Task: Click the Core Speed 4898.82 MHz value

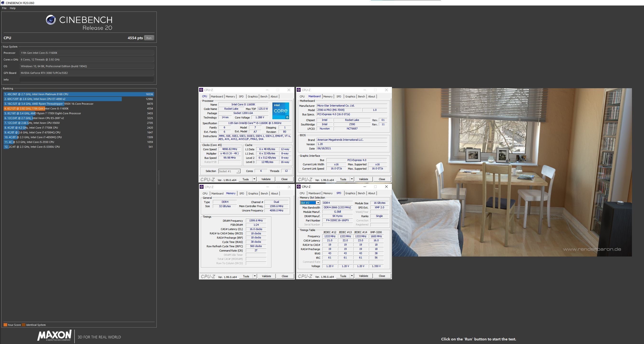Action: [x=230, y=149]
